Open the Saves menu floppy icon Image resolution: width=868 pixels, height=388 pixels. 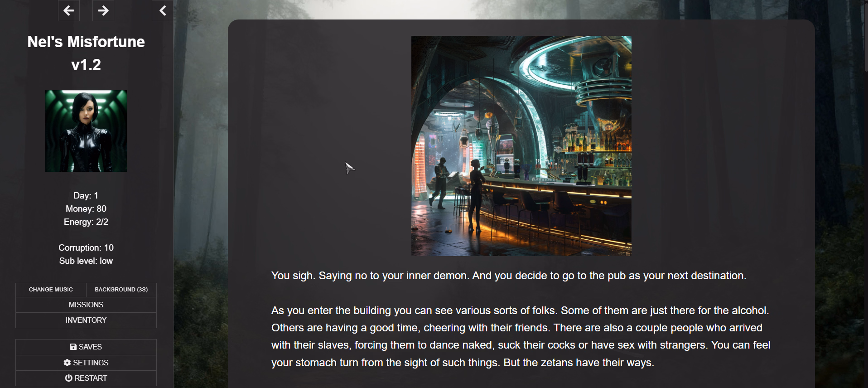tap(73, 347)
